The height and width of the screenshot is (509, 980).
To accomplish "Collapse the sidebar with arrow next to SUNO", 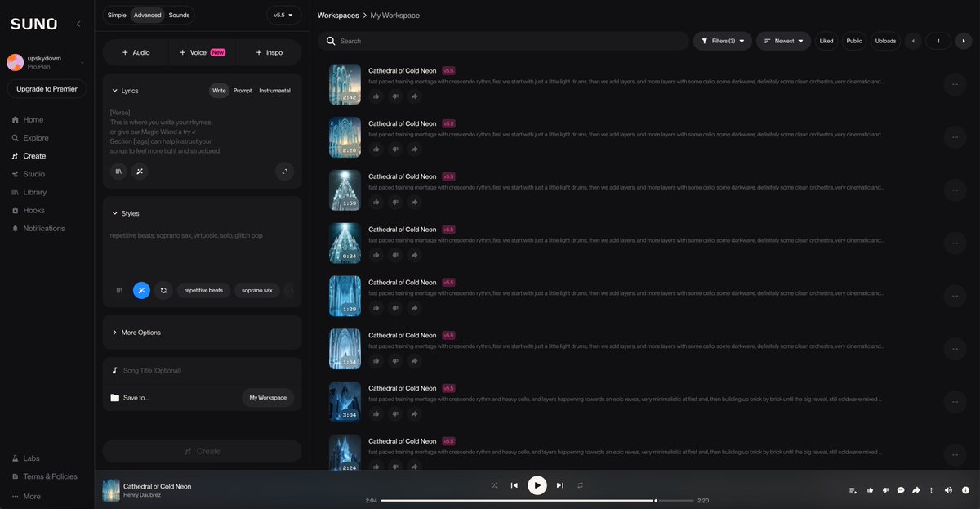I will pyautogui.click(x=78, y=24).
